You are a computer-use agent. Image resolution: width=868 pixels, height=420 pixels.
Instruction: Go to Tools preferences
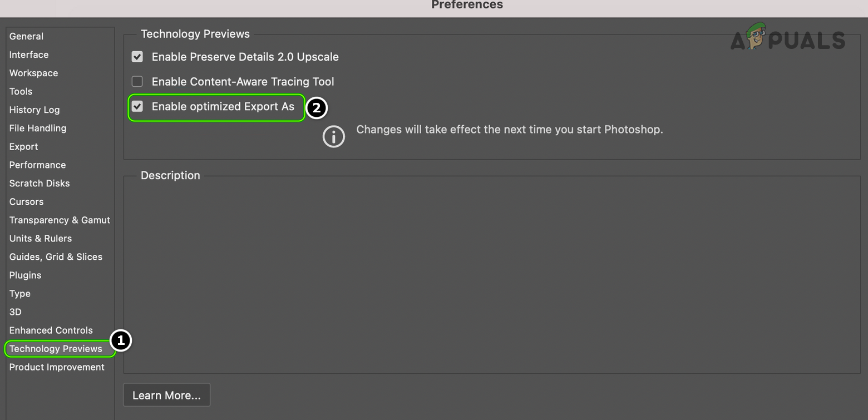click(x=21, y=91)
